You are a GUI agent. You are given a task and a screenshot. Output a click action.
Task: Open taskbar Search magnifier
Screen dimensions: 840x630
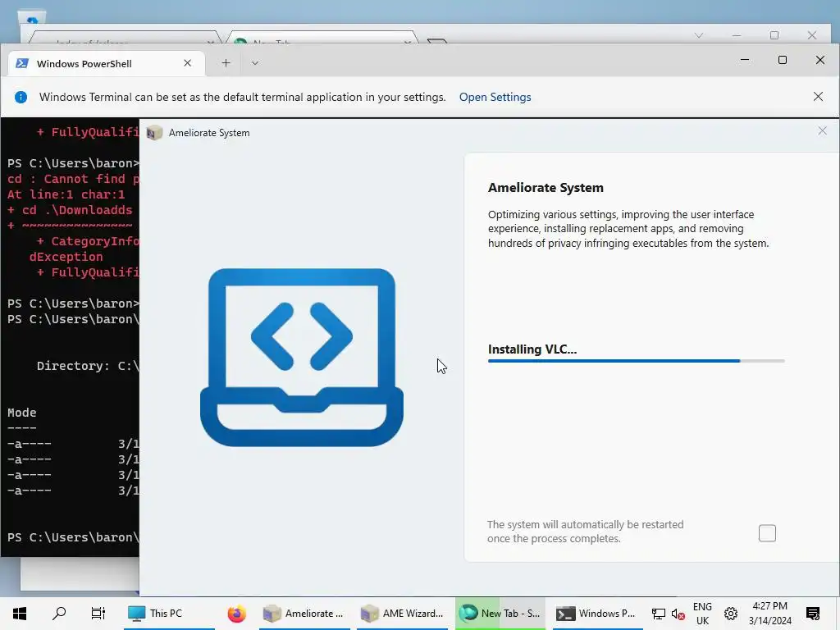[x=59, y=614]
